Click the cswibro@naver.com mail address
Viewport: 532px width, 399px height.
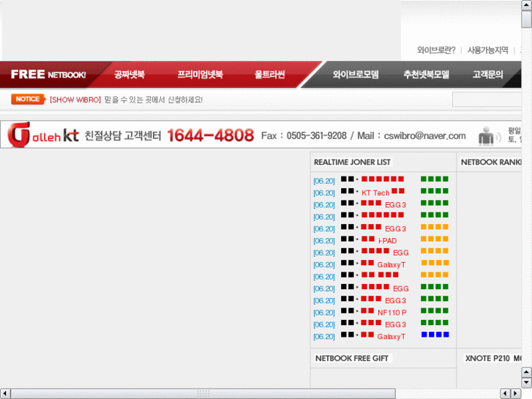pos(424,136)
